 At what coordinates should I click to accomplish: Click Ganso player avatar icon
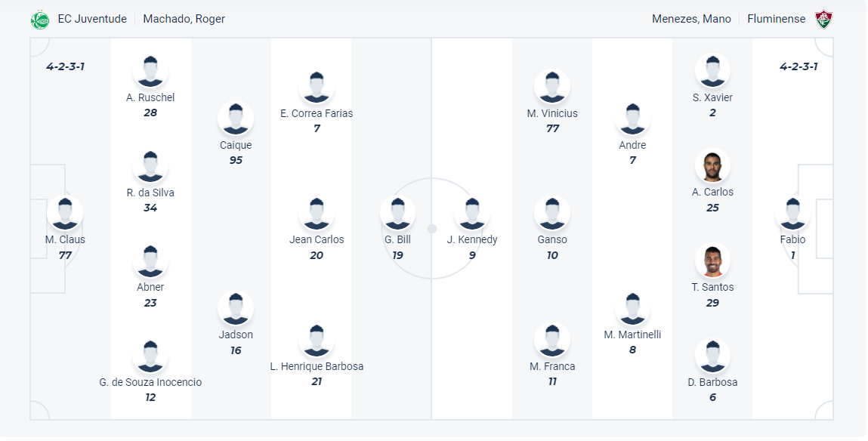552,214
